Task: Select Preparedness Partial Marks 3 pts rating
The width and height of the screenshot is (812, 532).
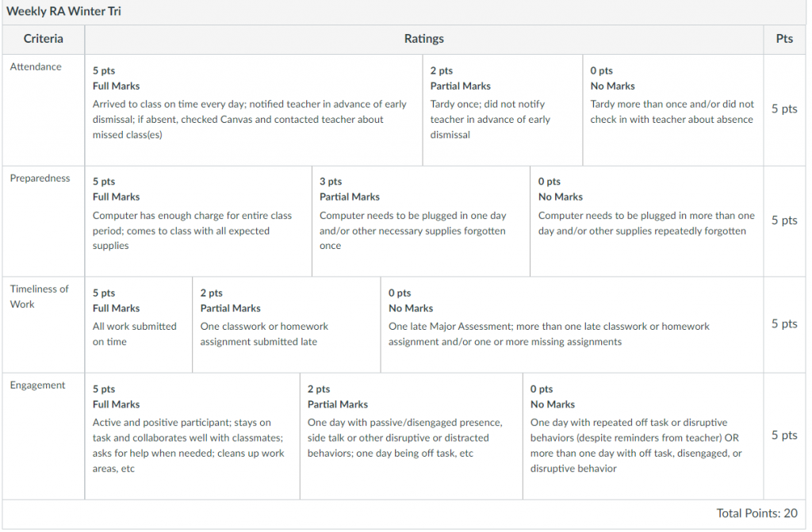Action: coord(421,221)
